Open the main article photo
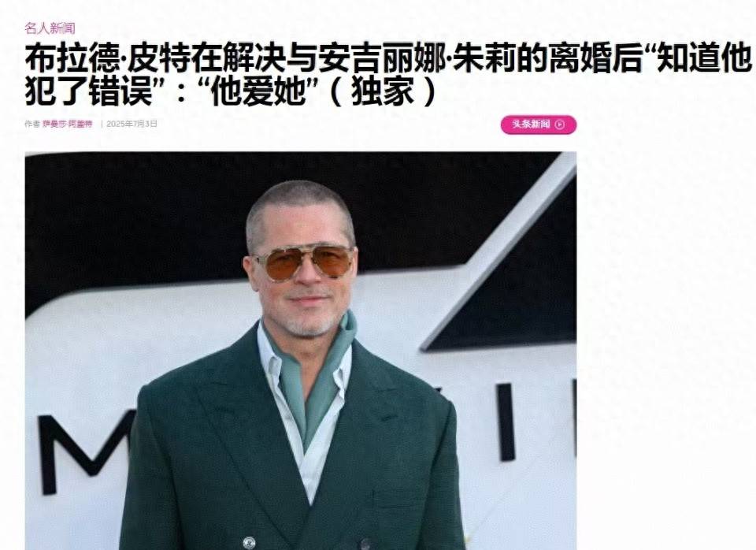756x550 pixels. (x=300, y=351)
